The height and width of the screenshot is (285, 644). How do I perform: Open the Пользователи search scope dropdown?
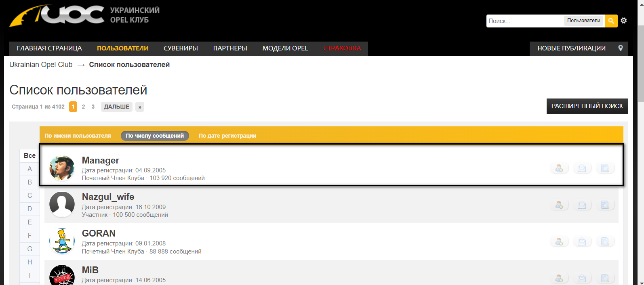(x=584, y=21)
